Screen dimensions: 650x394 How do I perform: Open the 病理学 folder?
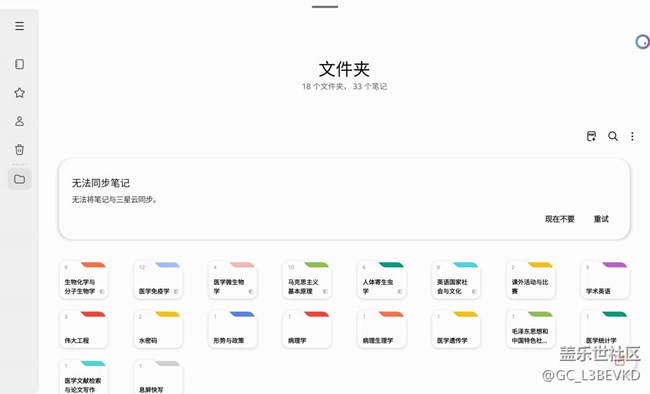pos(307,329)
